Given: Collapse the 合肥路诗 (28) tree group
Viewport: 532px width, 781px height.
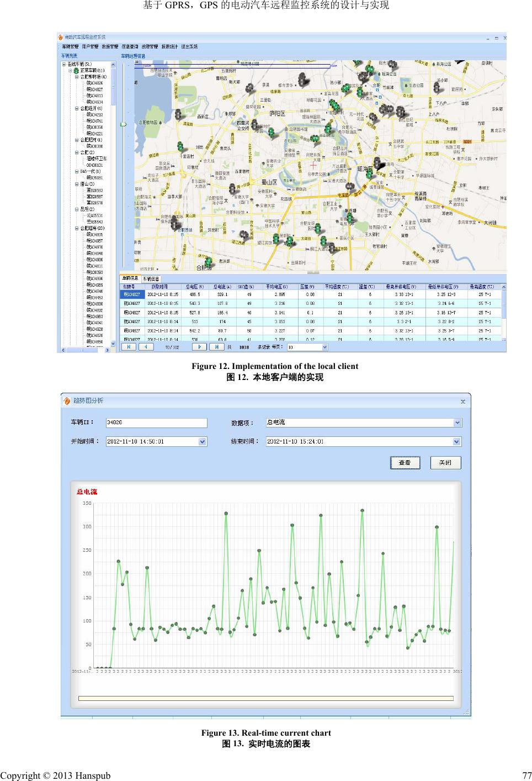Looking at the screenshot, I should coord(77,228).
